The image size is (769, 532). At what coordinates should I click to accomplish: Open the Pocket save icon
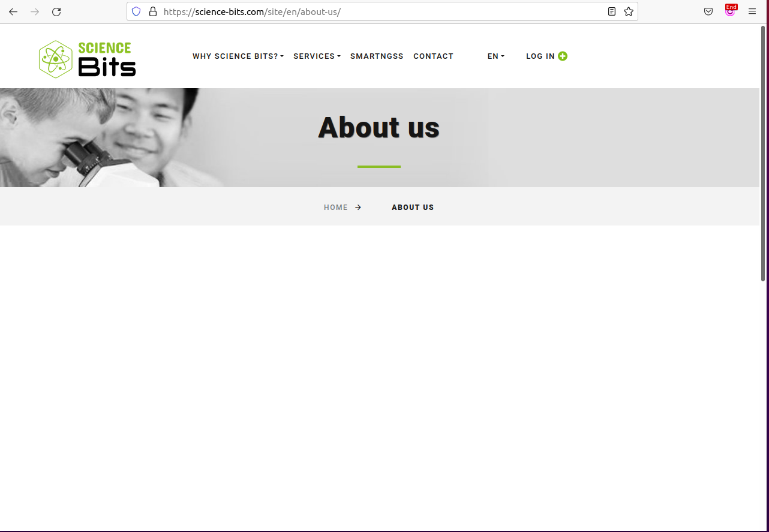pyautogui.click(x=708, y=11)
